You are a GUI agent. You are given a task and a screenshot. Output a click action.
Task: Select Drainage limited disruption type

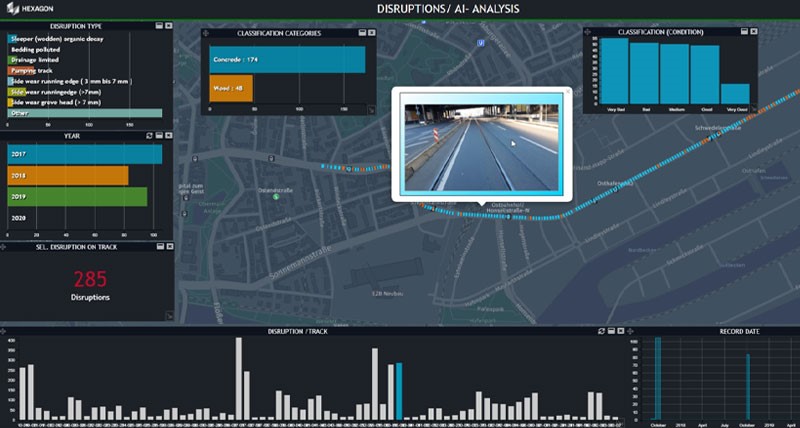[x=34, y=60]
